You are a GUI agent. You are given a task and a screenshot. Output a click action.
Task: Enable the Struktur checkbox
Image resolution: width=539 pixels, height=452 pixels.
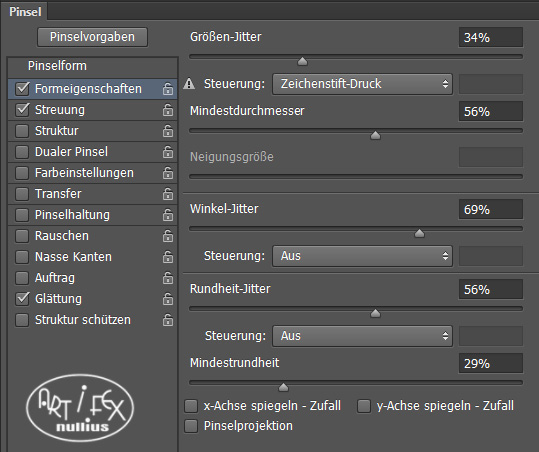[22, 131]
